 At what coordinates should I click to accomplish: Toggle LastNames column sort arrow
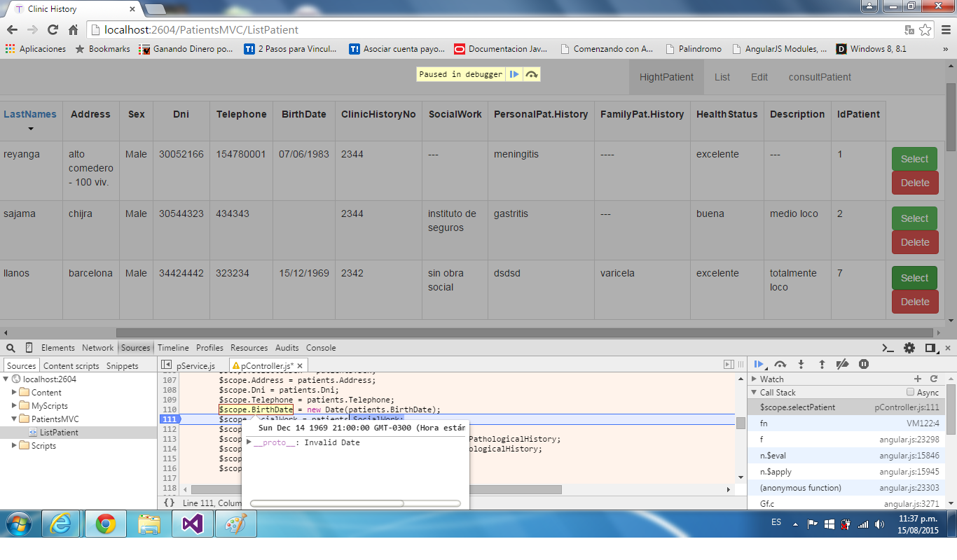click(30, 129)
